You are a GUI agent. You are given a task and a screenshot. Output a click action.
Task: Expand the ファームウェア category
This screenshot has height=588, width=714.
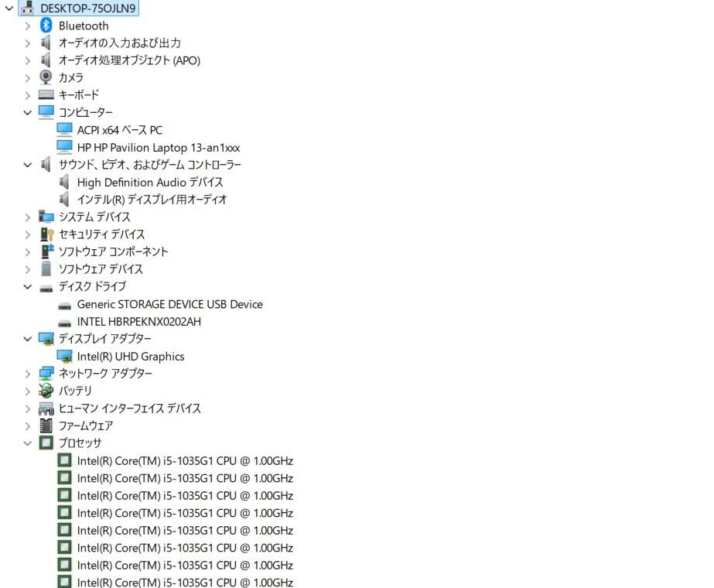coord(28,426)
